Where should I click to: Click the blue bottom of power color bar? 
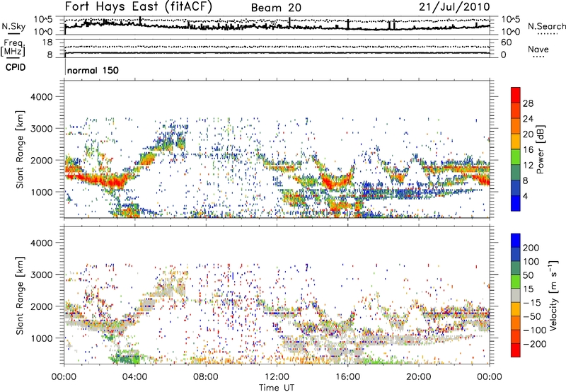click(x=516, y=203)
